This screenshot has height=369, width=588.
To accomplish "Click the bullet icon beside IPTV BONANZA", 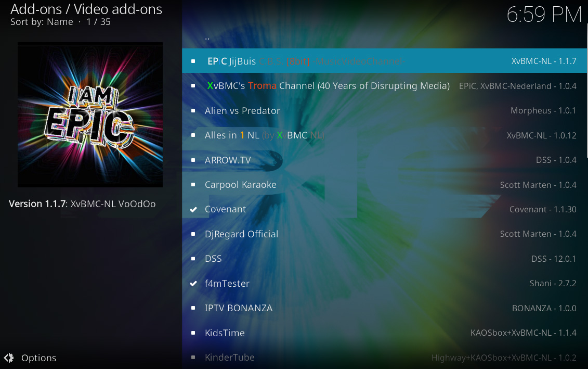I will [193, 308].
